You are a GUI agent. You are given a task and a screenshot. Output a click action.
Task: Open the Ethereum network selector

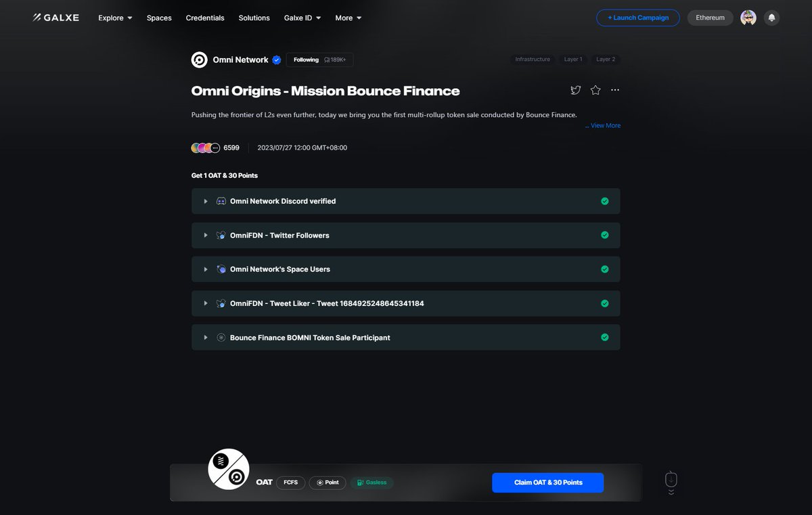(710, 18)
